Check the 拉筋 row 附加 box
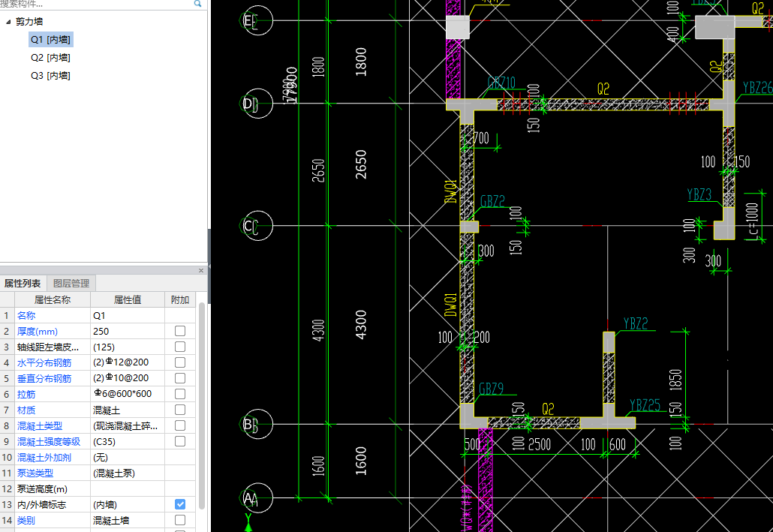773x532 pixels. pyautogui.click(x=180, y=394)
